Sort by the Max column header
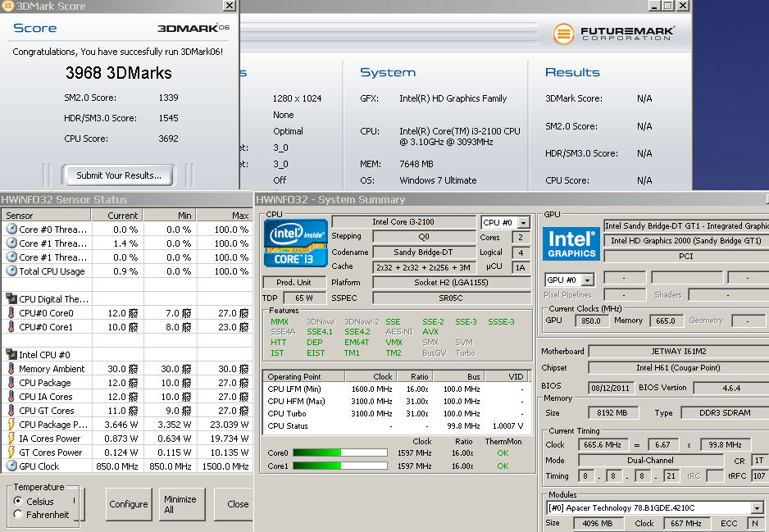Viewport: 769px width, 532px height. pyautogui.click(x=224, y=216)
